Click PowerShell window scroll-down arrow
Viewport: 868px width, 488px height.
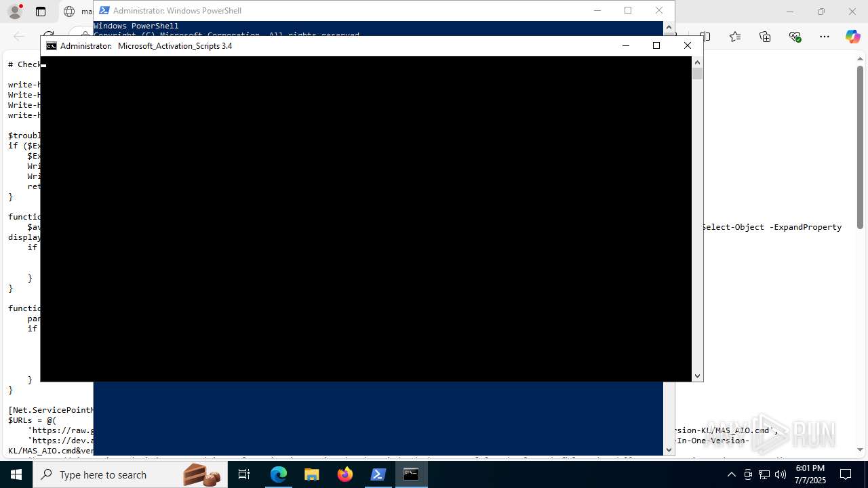coord(669,449)
